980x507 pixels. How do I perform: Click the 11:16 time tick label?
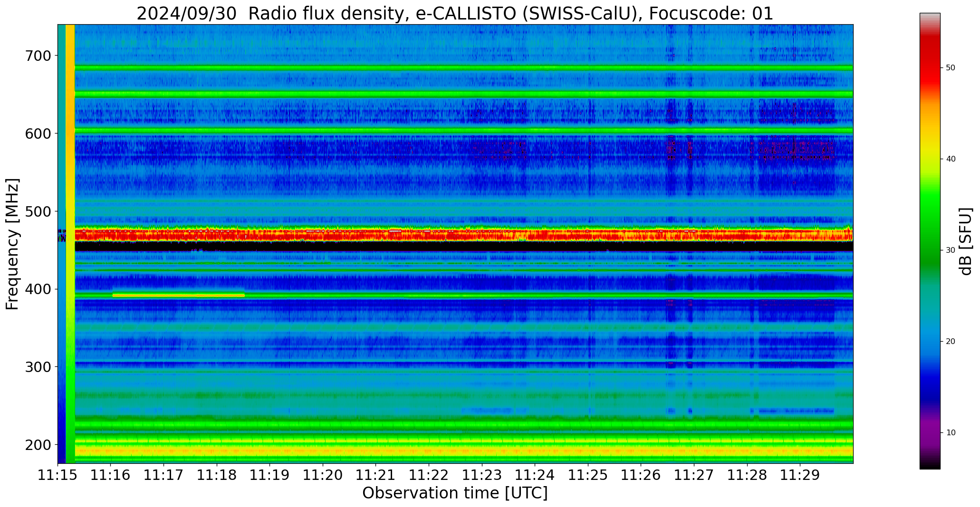click(x=111, y=475)
